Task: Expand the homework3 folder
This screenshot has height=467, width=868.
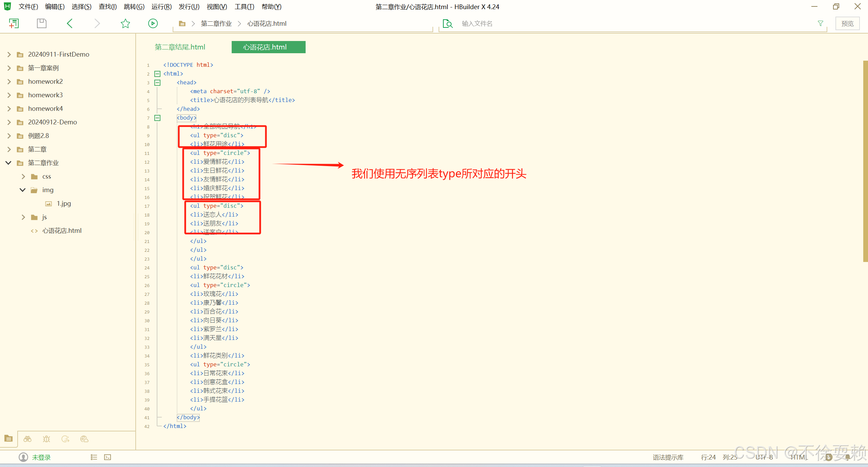Action: point(9,95)
